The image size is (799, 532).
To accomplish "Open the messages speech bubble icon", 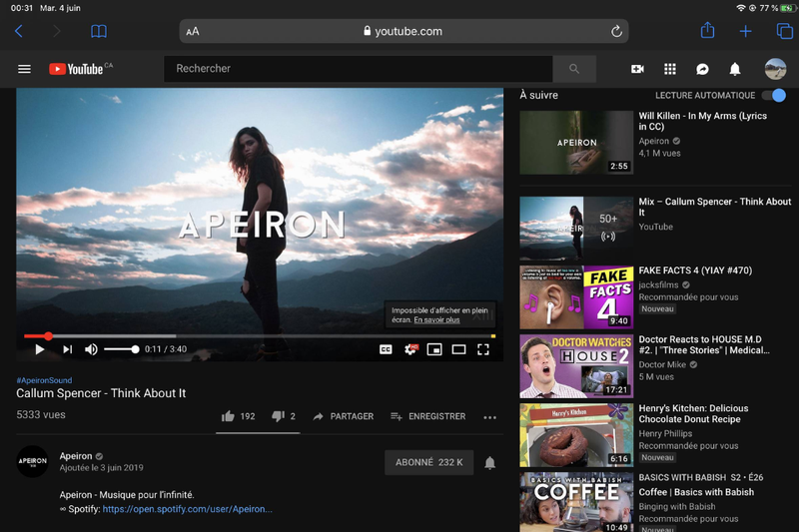I will pos(702,69).
